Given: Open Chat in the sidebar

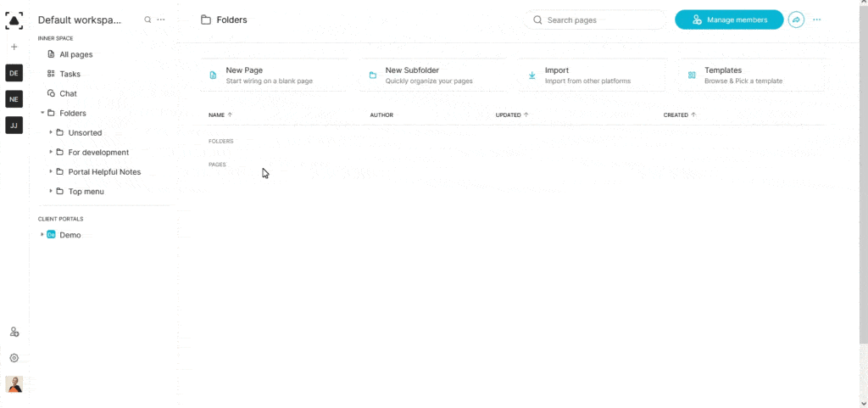Looking at the screenshot, I should (x=68, y=93).
